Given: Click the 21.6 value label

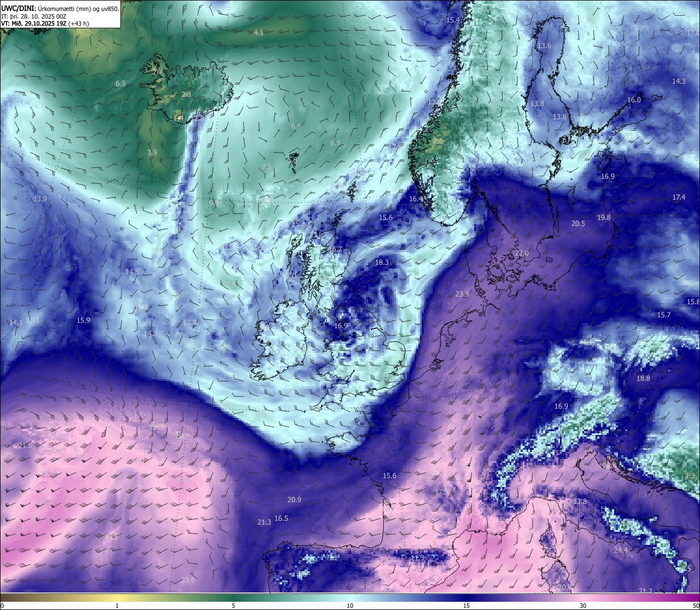Looking at the screenshot, I should tap(25, 446).
